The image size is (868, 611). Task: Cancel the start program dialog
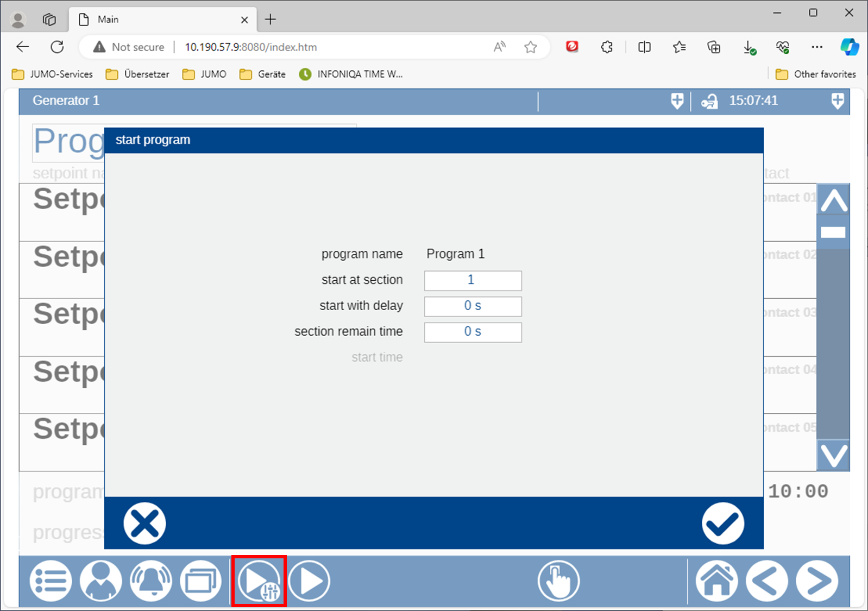pyautogui.click(x=144, y=524)
